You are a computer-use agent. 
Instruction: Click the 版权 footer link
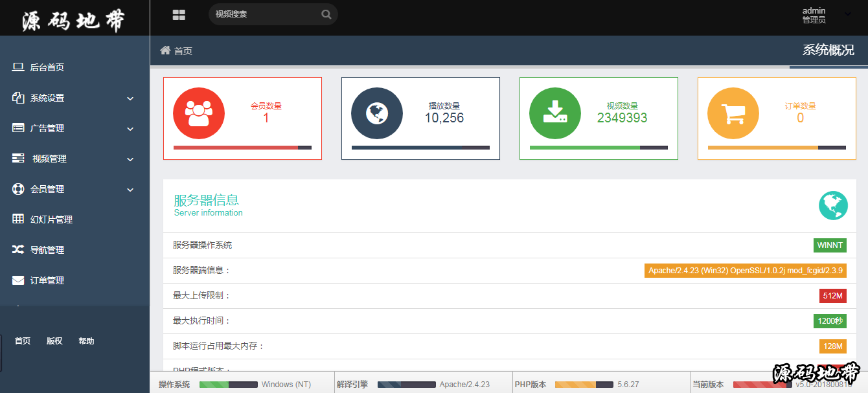click(x=54, y=341)
